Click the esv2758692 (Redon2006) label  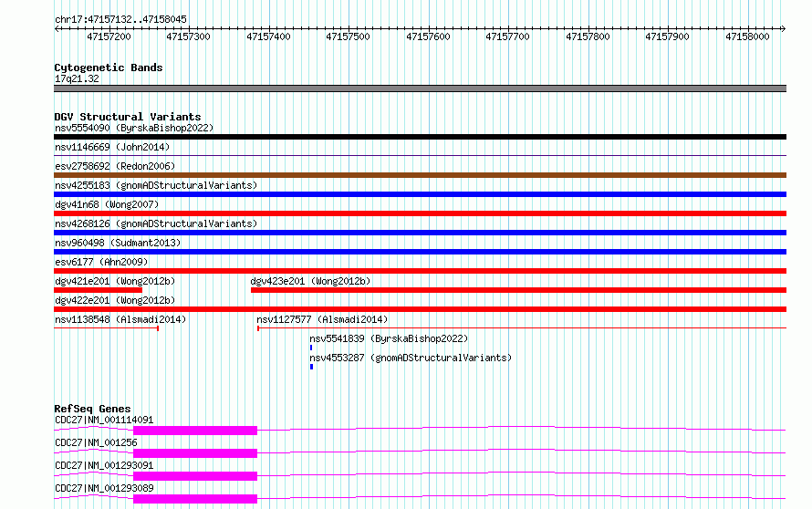coord(115,166)
